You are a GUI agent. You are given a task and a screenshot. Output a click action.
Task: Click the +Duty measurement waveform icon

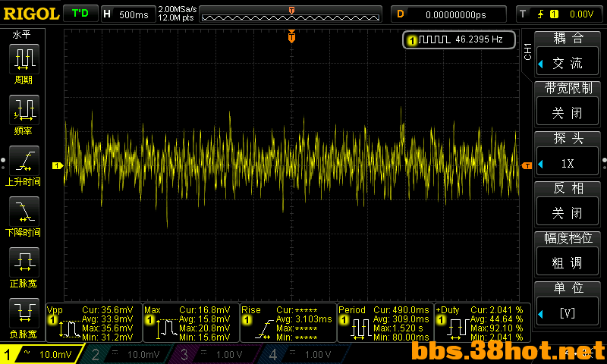(x=458, y=328)
